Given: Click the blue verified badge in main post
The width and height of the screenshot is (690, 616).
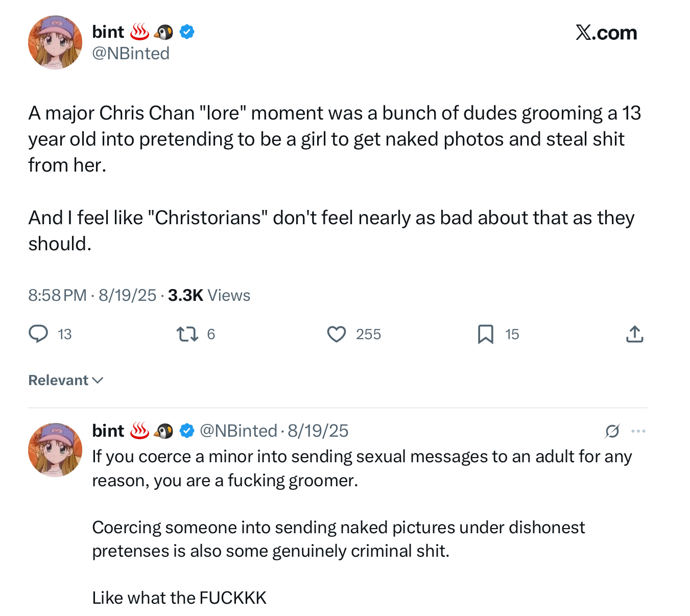Looking at the screenshot, I should coord(187,32).
